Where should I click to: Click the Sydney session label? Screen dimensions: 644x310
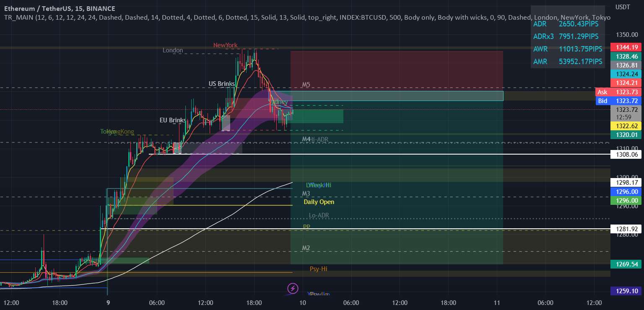click(278, 102)
